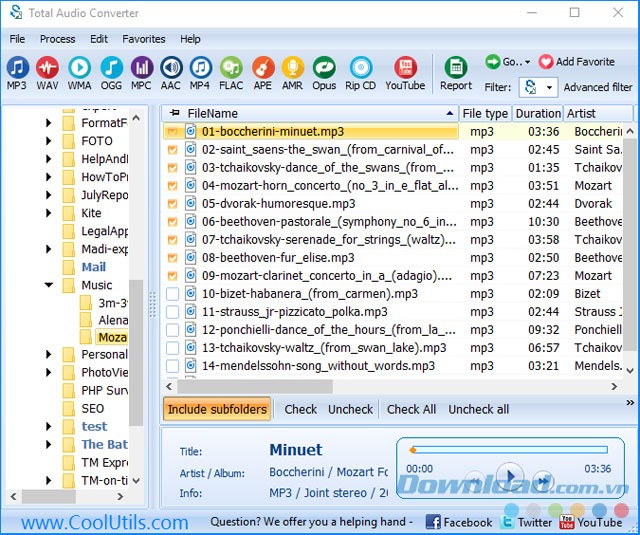This screenshot has height=535, width=640.
Task: Select the FLAC format icon
Action: coord(231,68)
